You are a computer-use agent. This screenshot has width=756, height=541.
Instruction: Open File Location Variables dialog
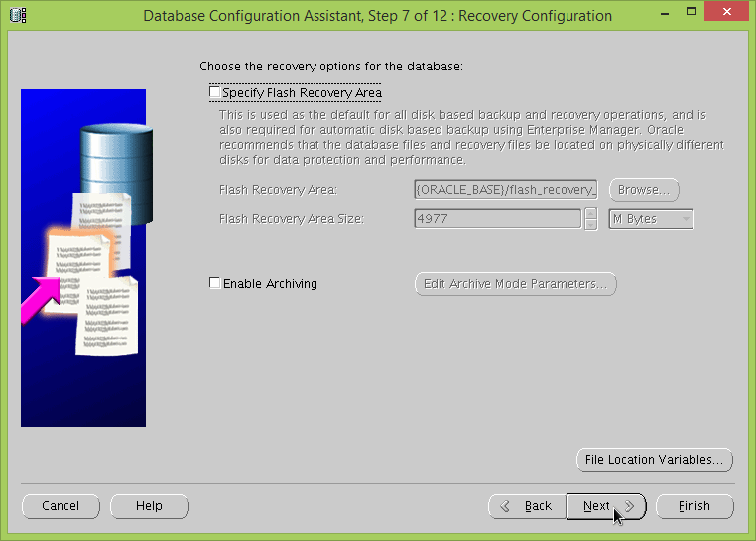(x=655, y=460)
